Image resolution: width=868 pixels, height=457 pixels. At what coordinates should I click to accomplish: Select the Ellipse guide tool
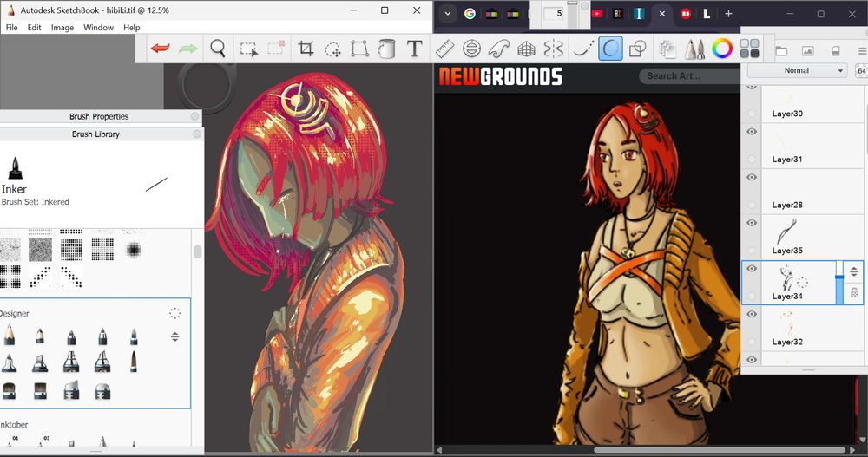pyautogui.click(x=471, y=49)
